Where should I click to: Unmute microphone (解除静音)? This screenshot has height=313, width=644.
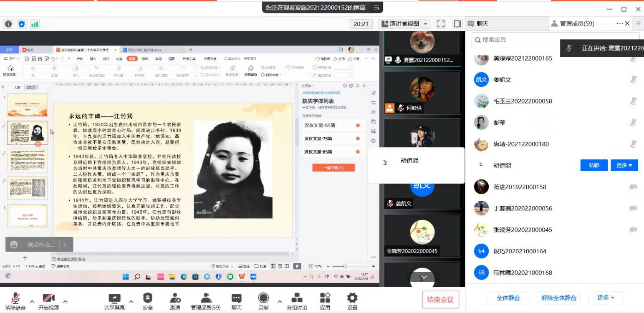point(15,298)
